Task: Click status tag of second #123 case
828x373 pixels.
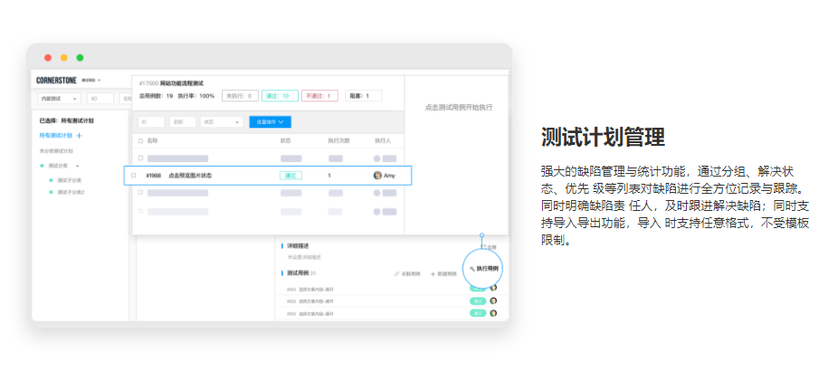Action: pyautogui.click(x=478, y=301)
